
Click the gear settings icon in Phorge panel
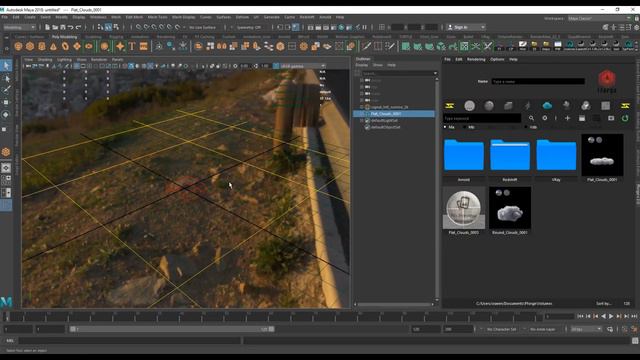(x=544, y=118)
